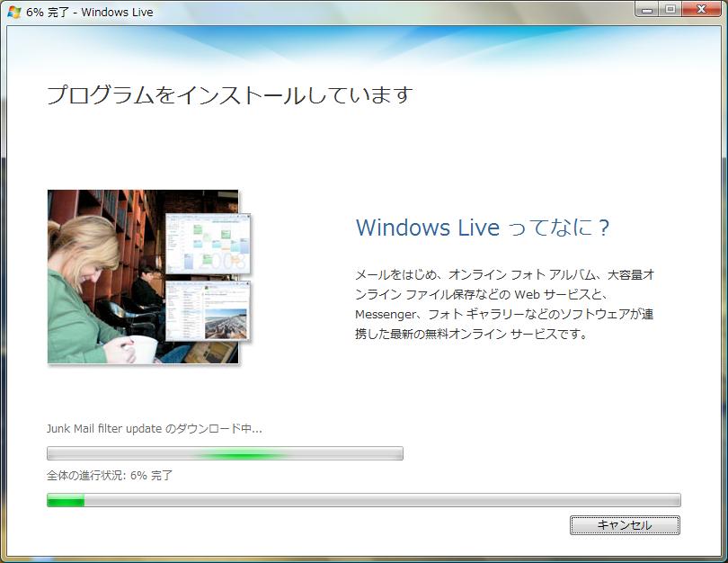Screen dimensions: 728x563
Task: Click the Junk Mail filter download progress bar
Action: (225, 453)
